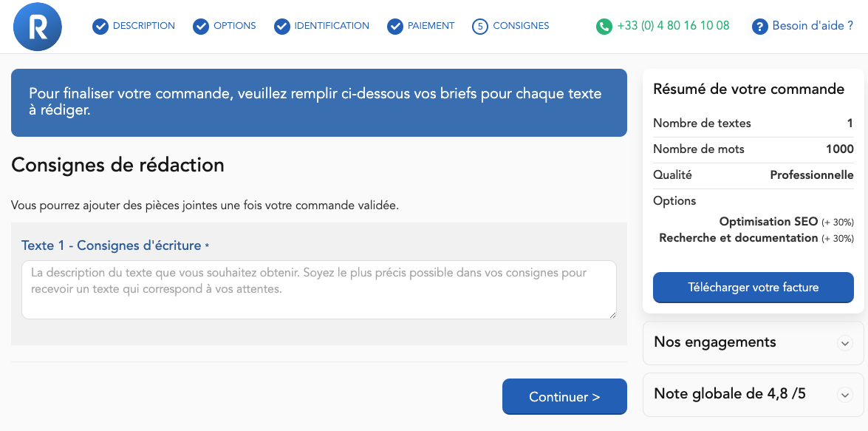Click the question mark help icon
The image size is (868, 431).
click(x=760, y=26)
